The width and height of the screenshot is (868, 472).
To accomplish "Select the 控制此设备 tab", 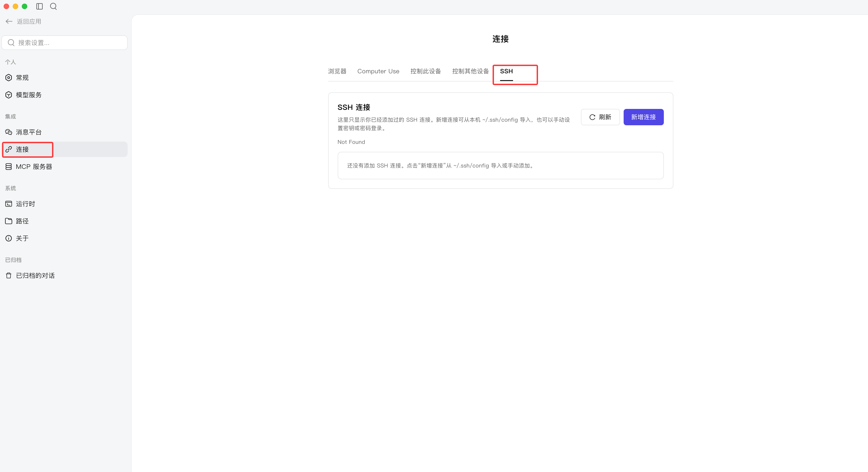I will click(x=426, y=71).
